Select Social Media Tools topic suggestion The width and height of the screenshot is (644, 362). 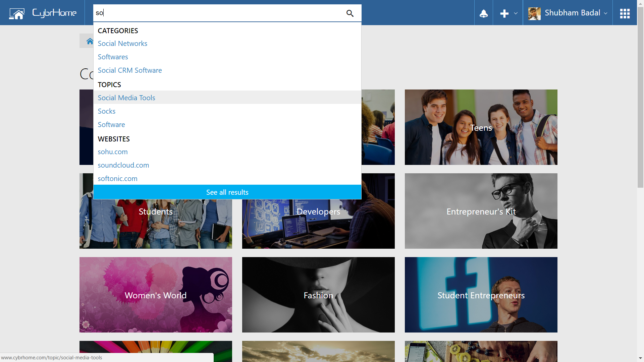coord(126,98)
